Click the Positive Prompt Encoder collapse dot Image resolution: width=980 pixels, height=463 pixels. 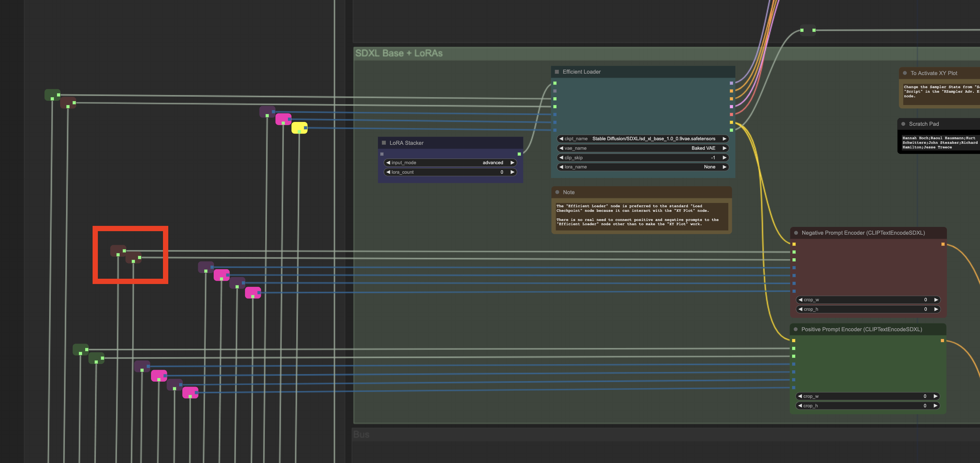[x=796, y=329]
